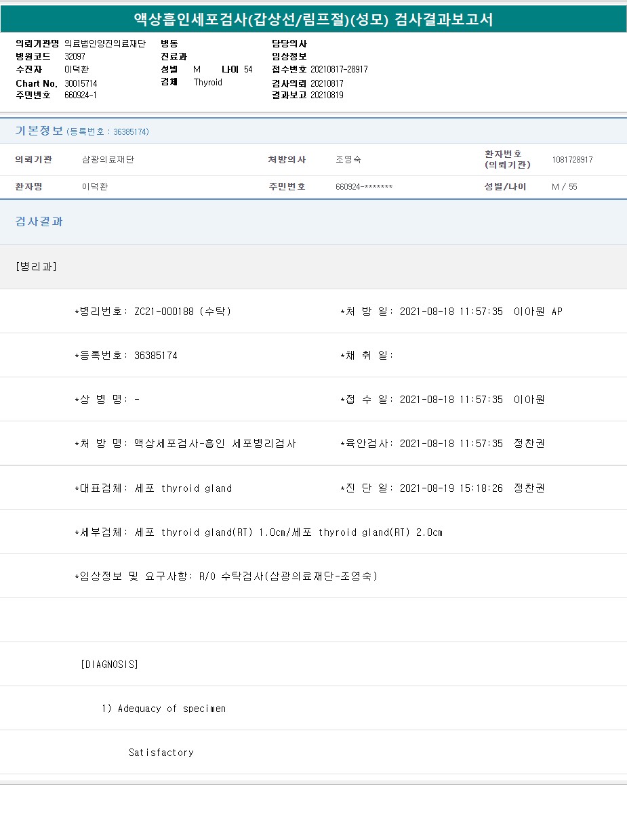Click the 병원코드 value 32097
The width and height of the screenshot is (627, 840).
click(75, 56)
